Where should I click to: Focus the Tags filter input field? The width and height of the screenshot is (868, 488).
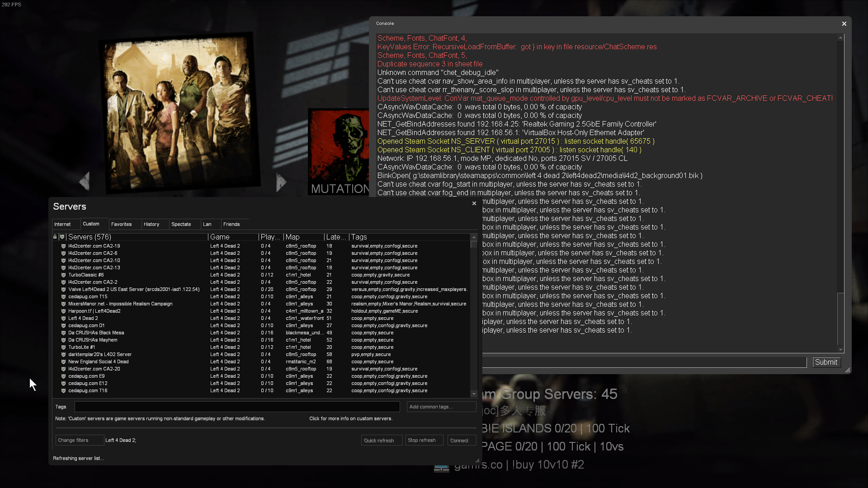(237, 407)
